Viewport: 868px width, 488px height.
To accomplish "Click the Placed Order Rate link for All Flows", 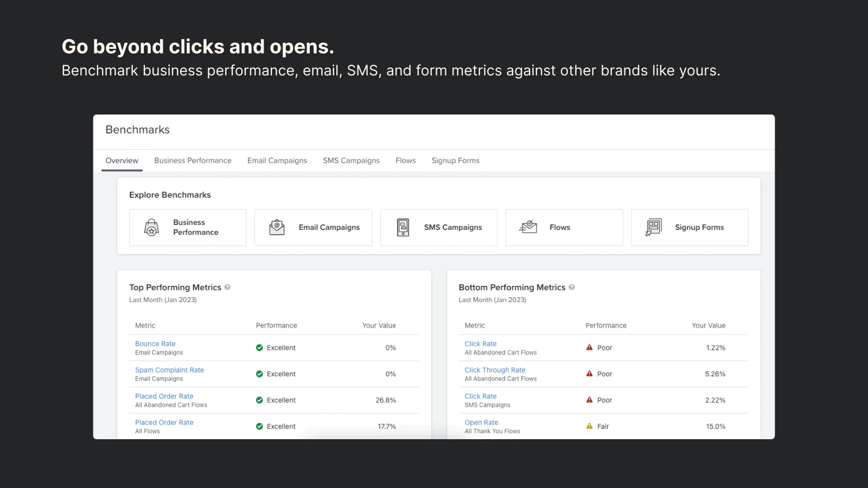I will [164, 422].
